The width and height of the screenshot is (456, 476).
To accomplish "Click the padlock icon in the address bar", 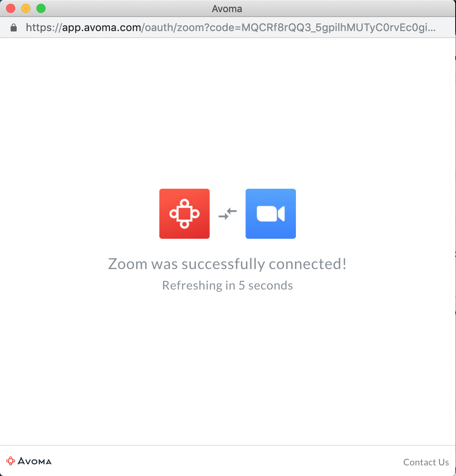I will (x=14, y=28).
